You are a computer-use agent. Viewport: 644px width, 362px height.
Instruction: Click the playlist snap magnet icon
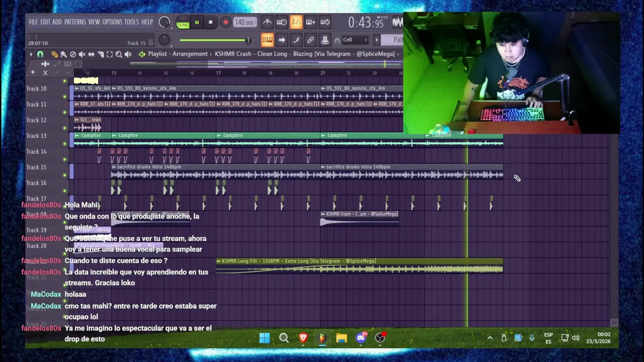coord(40,54)
